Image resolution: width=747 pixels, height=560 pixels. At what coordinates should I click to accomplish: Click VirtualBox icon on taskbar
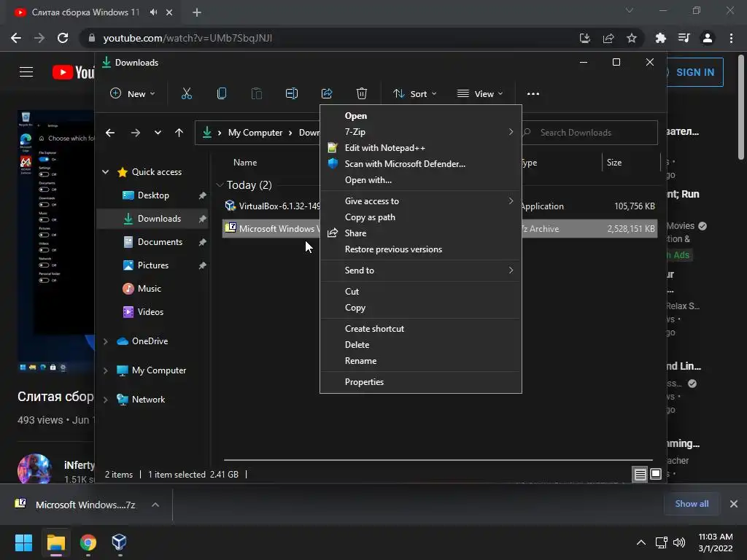coord(119,542)
